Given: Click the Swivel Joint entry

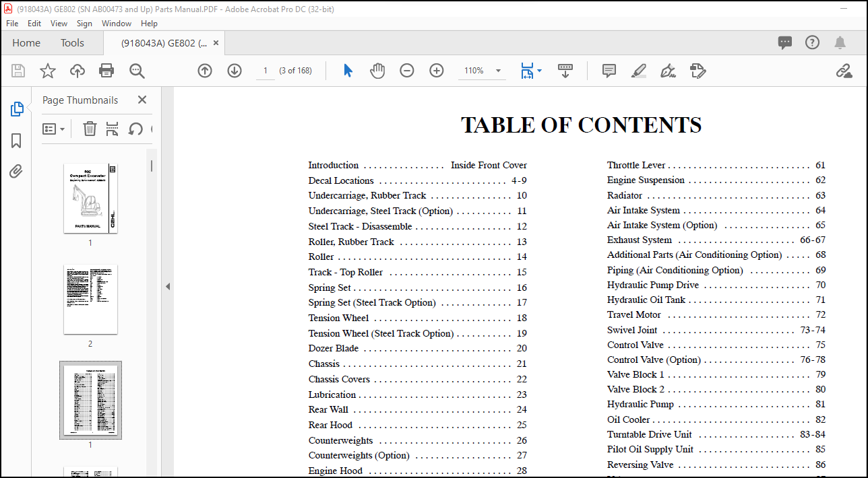Looking at the screenshot, I should coord(716,330).
